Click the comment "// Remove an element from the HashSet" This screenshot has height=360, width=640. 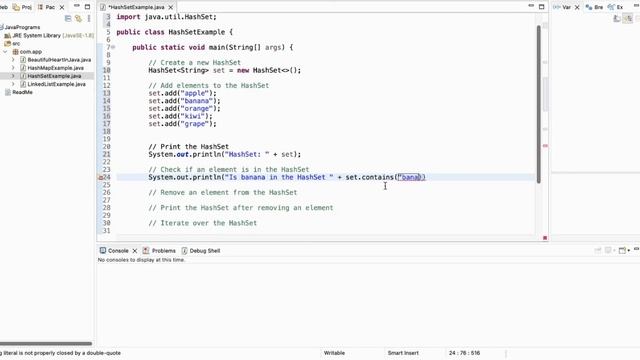pos(222,192)
